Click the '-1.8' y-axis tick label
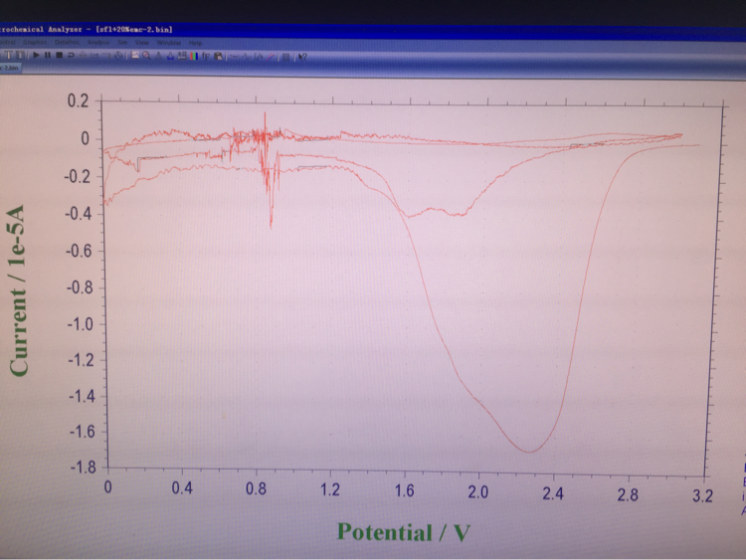 point(83,467)
